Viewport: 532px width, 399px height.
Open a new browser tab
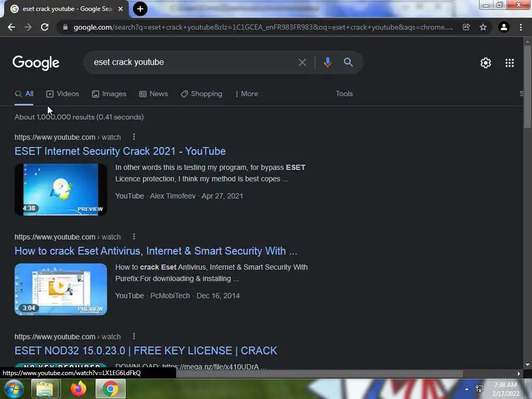point(140,9)
